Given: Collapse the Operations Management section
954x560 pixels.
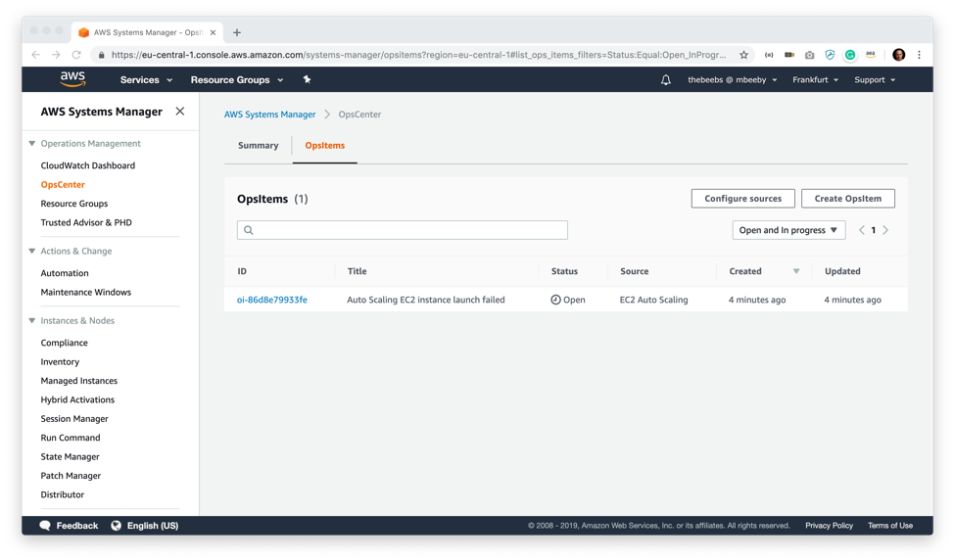Looking at the screenshot, I should [31, 144].
